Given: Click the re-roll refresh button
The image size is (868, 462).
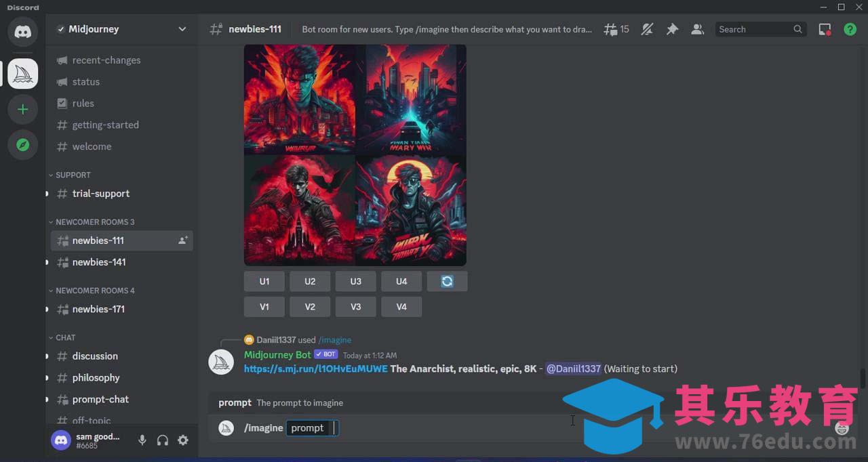Looking at the screenshot, I should [447, 281].
